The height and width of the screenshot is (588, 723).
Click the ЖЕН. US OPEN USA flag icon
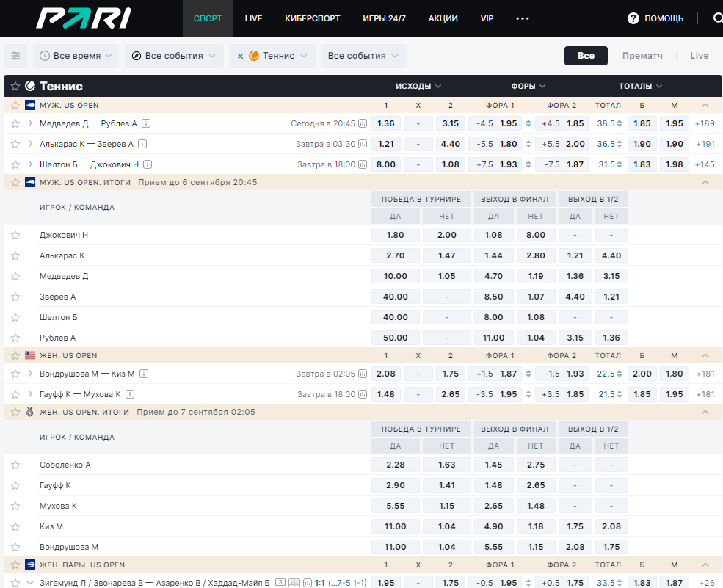click(x=30, y=355)
